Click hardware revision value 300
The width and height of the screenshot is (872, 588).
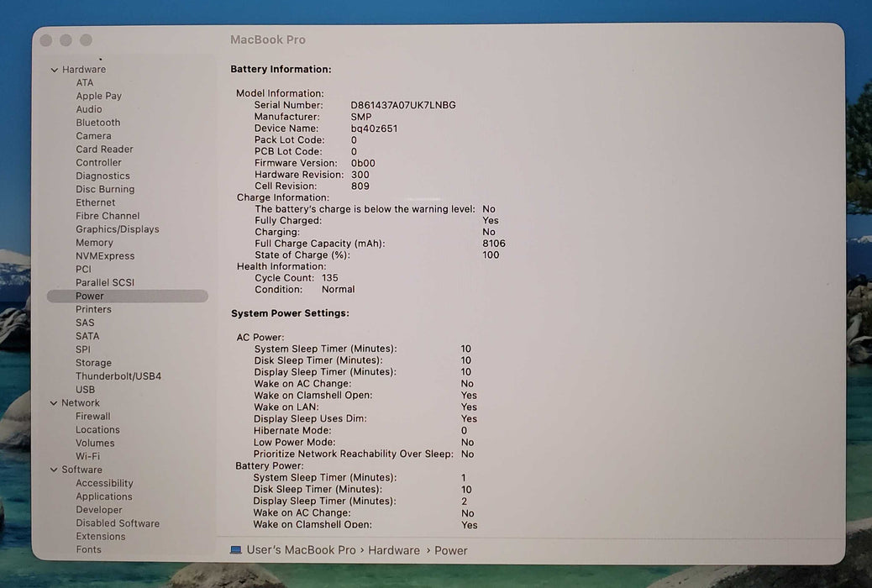click(360, 175)
